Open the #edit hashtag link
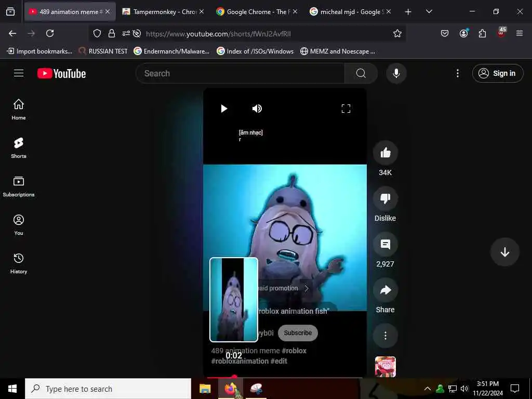This screenshot has height=399, width=532. [x=278, y=361]
